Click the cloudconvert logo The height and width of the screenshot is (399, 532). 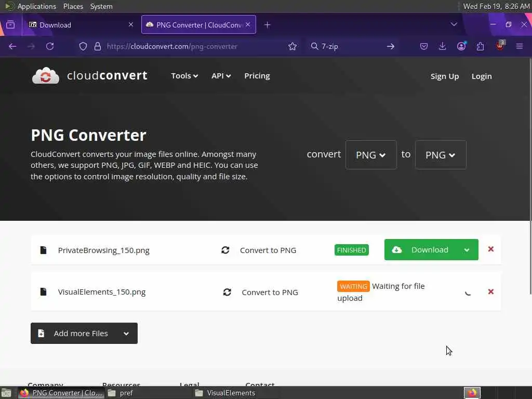(89, 76)
